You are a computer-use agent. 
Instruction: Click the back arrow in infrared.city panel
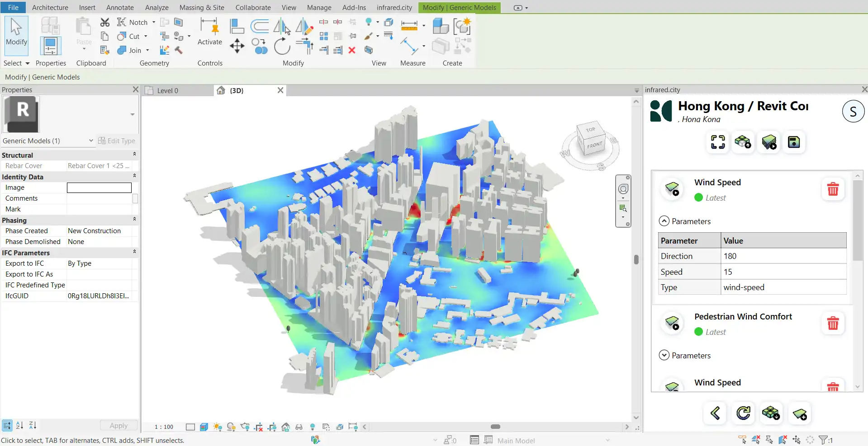[715, 413]
